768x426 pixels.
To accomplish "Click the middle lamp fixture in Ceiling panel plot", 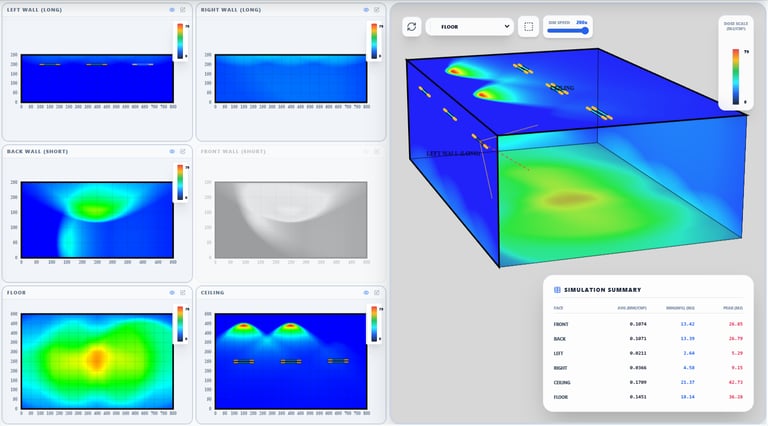I will (x=291, y=362).
